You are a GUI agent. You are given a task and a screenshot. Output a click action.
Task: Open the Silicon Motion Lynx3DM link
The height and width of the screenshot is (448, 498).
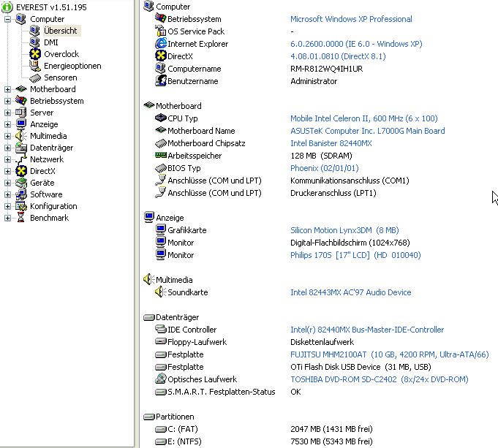[x=344, y=230]
